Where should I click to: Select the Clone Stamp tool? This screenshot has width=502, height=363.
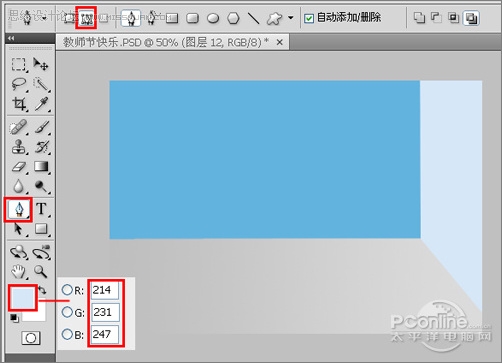[19, 147]
